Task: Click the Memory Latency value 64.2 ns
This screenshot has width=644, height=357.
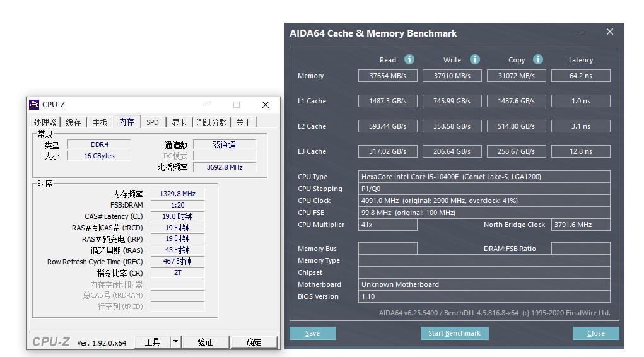Action: pos(581,76)
